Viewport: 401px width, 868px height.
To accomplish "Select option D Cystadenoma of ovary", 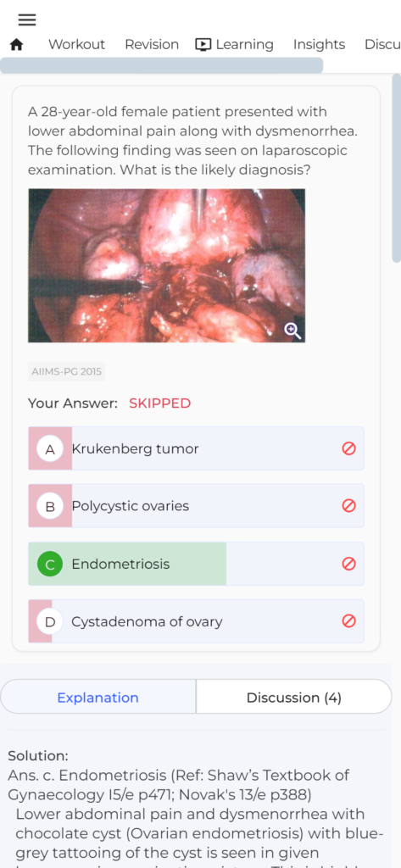I will (196, 621).
